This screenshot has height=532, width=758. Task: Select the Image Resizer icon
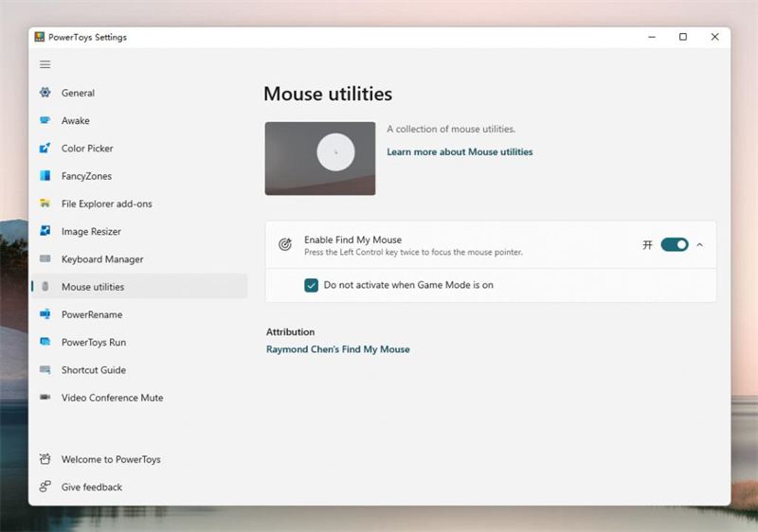tap(45, 231)
